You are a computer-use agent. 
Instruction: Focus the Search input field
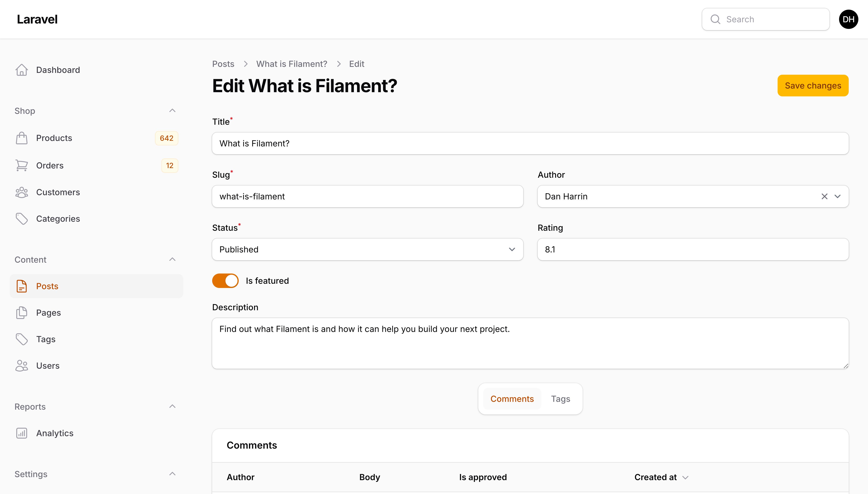pyautogui.click(x=766, y=19)
